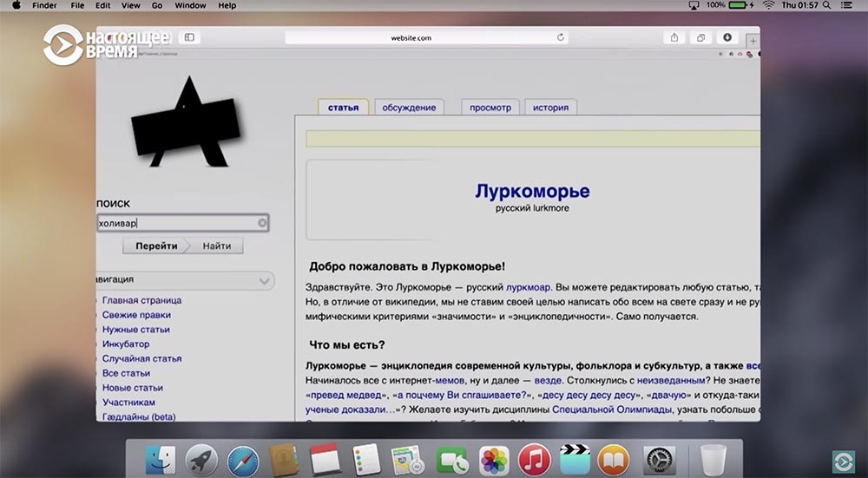This screenshot has height=478, width=868.
Task: Click the Перейти button
Action: [156, 246]
